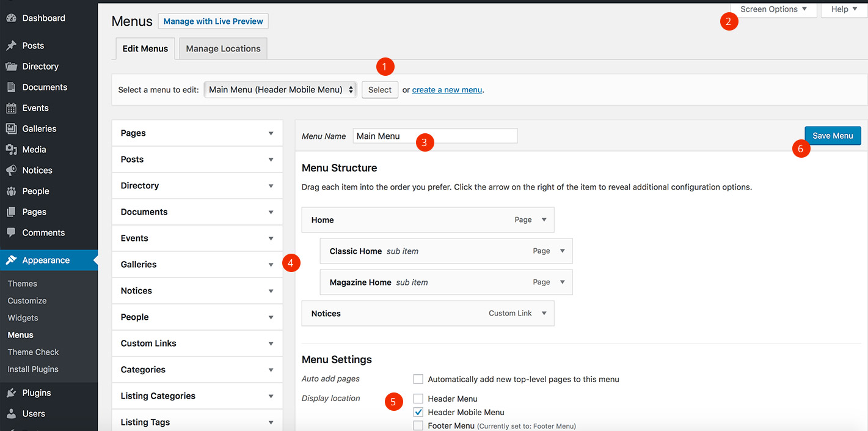Click the Posts pushpin icon
Screen dimensions: 868x431
[11, 46]
